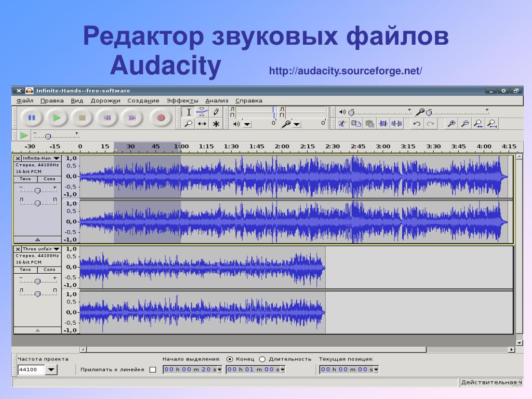The image size is (532, 399).
Task: Click the Fit project in window icon
Action: (492, 124)
